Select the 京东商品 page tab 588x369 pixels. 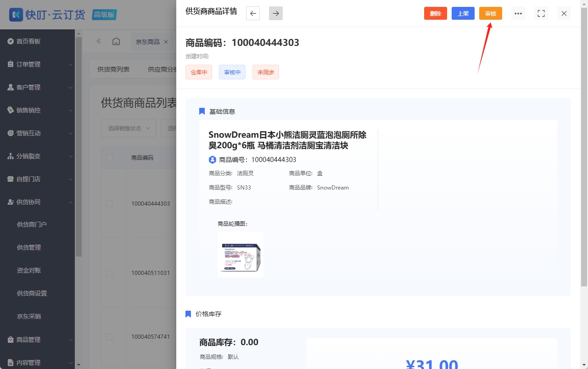click(x=148, y=42)
